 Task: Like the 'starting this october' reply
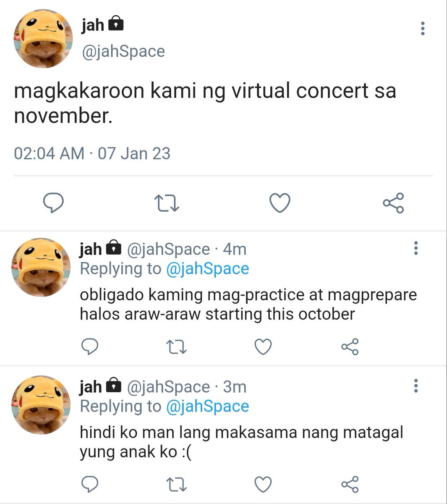tap(264, 347)
